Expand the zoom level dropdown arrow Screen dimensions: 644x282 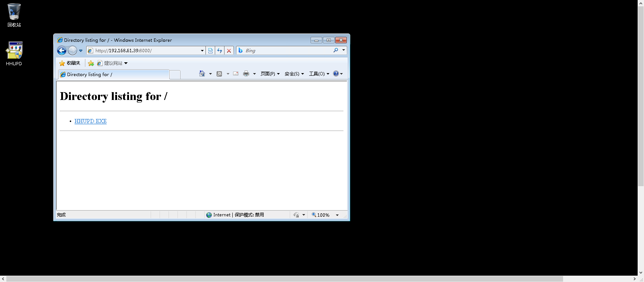pos(337,215)
